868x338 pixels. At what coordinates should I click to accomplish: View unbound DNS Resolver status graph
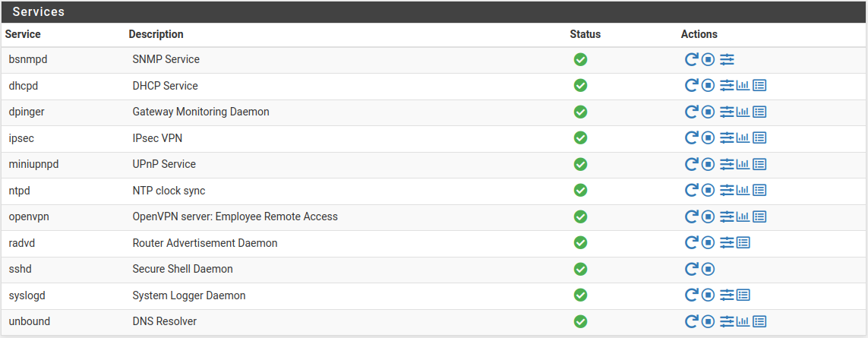[x=743, y=321]
